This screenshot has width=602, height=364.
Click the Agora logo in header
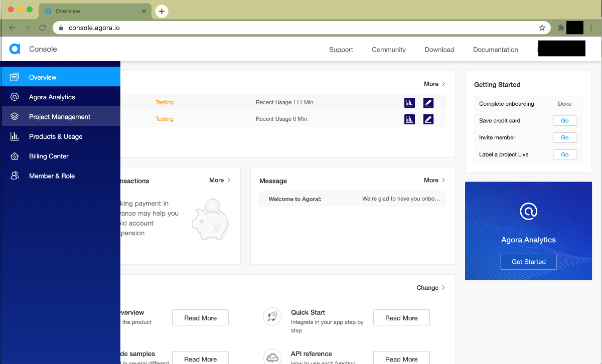15,49
